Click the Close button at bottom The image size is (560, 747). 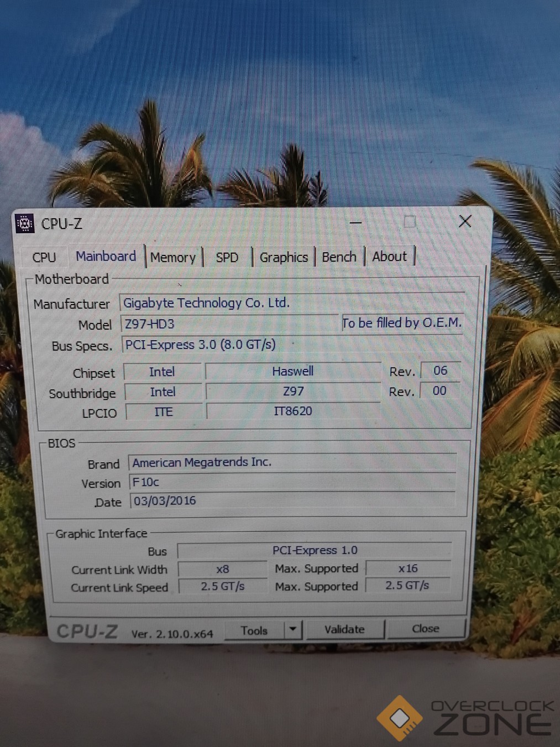(x=425, y=628)
